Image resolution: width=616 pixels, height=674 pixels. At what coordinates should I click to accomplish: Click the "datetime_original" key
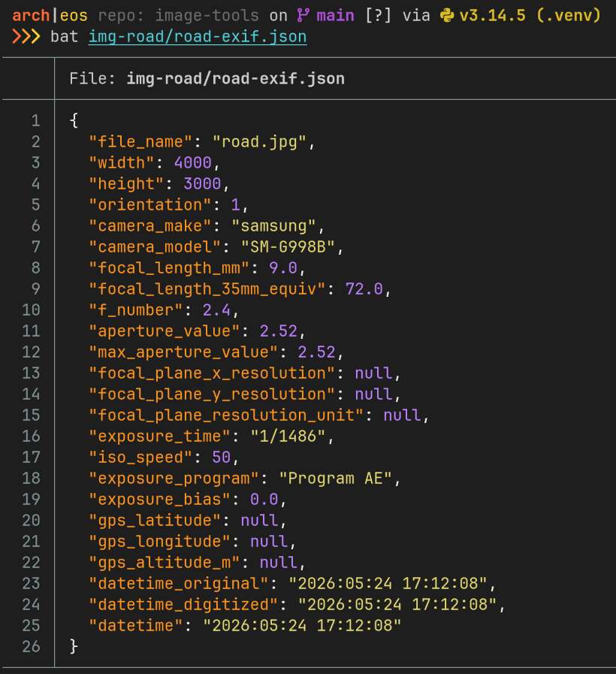tap(178, 584)
